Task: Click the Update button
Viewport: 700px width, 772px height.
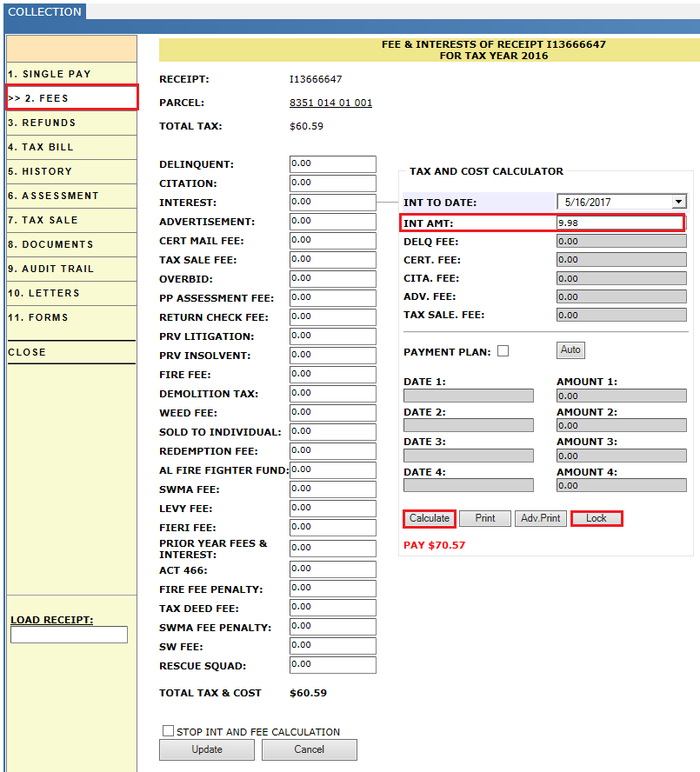Action: pos(207,749)
